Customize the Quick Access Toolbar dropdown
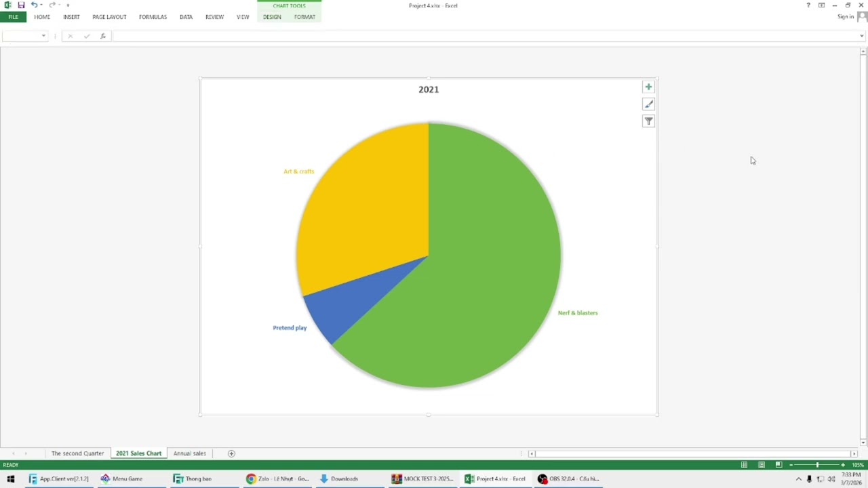The height and width of the screenshot is (488, 868). [68, 5]
